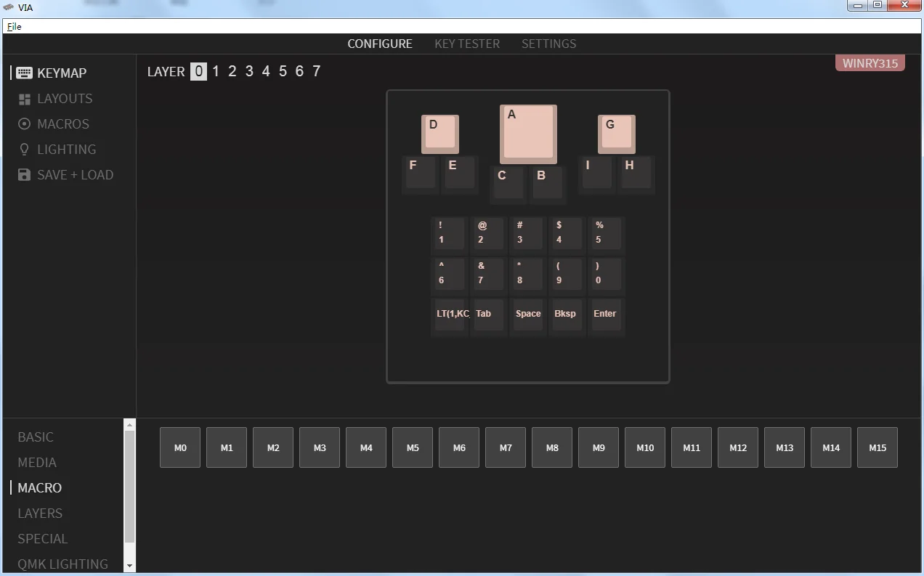Open the Keymap section keyboard icon

pos(24,73)
